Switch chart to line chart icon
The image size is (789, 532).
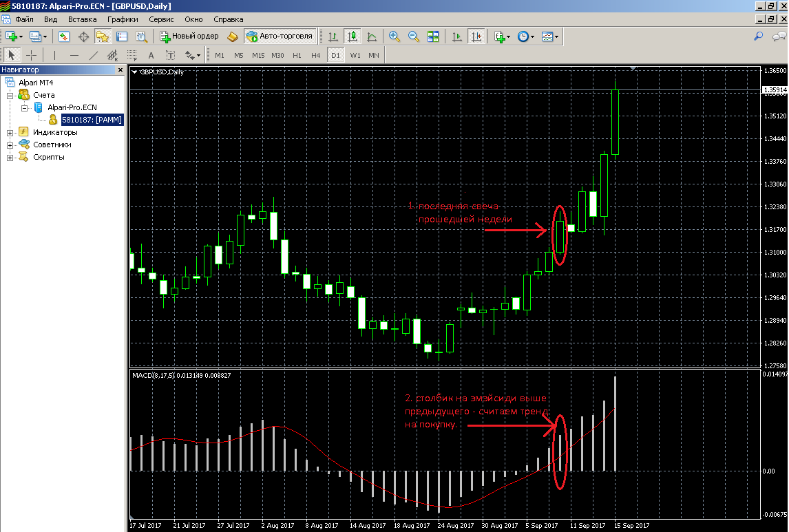[x=372, y=36]
